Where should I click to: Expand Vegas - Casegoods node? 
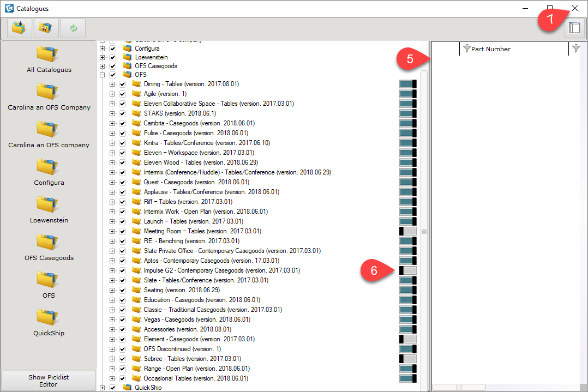click(x=112, y=319)
